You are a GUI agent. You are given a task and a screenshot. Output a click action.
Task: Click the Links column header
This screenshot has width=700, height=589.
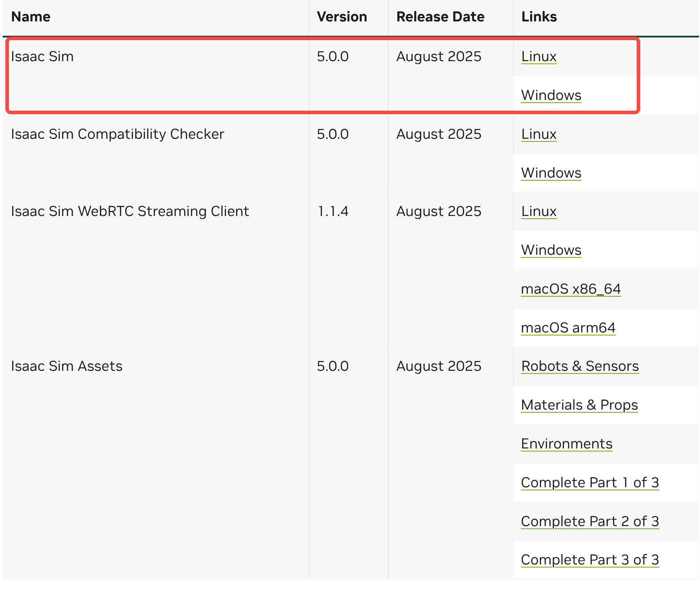(539, 17)
